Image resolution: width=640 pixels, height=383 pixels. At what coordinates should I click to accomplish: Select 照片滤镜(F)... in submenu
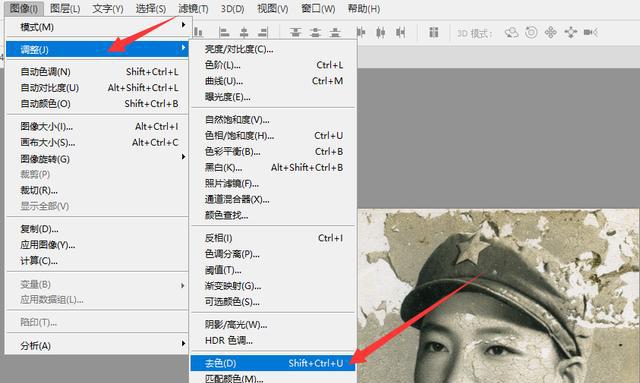[x=273, y=183]
